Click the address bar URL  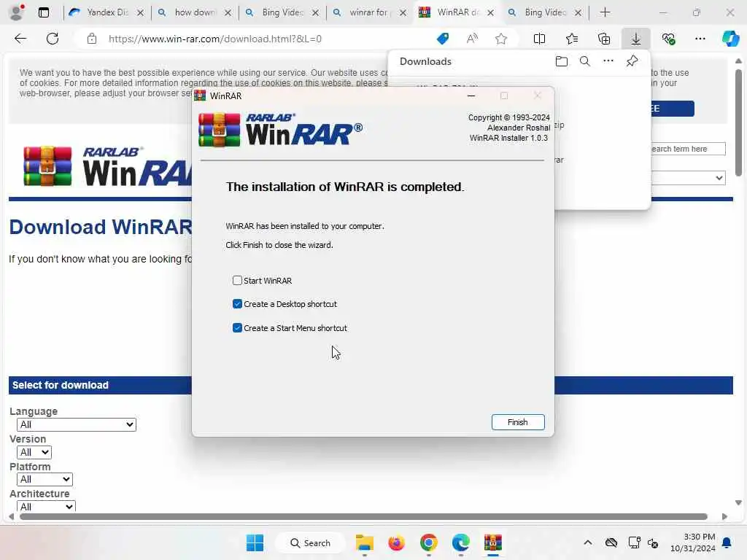pyautogui.click(x=215, y=39)
